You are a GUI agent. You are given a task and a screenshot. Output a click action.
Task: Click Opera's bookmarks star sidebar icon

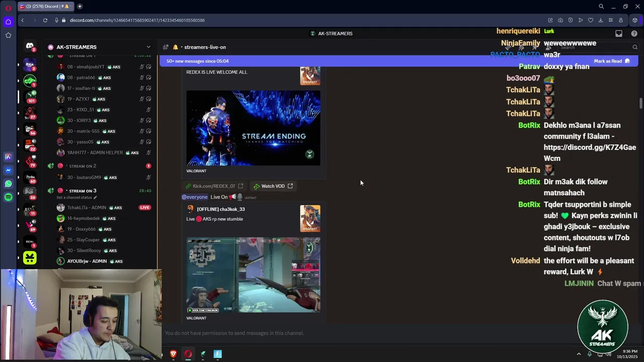(x=8, y=35)
